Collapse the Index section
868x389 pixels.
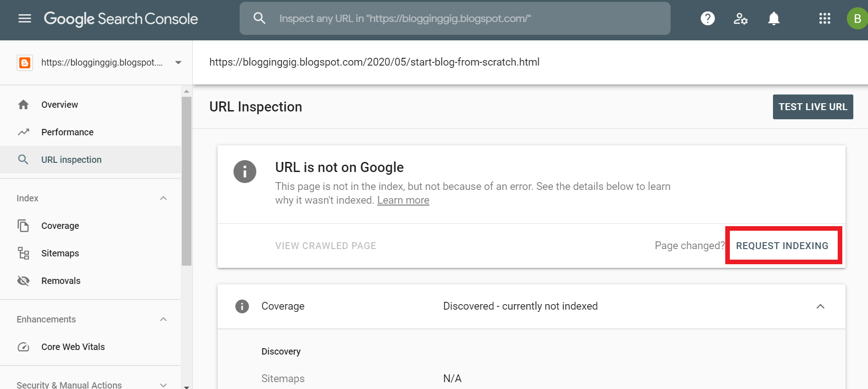tap(163, 198)
